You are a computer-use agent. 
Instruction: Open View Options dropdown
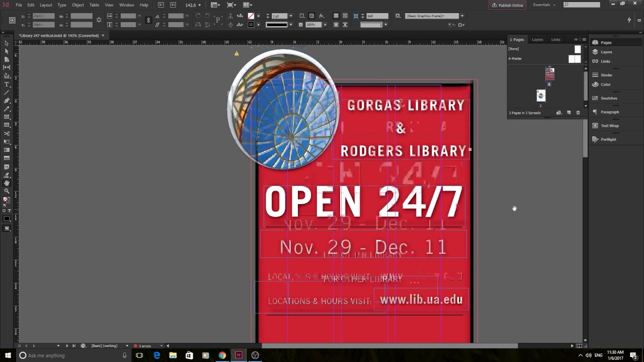[x=215, y=5]
